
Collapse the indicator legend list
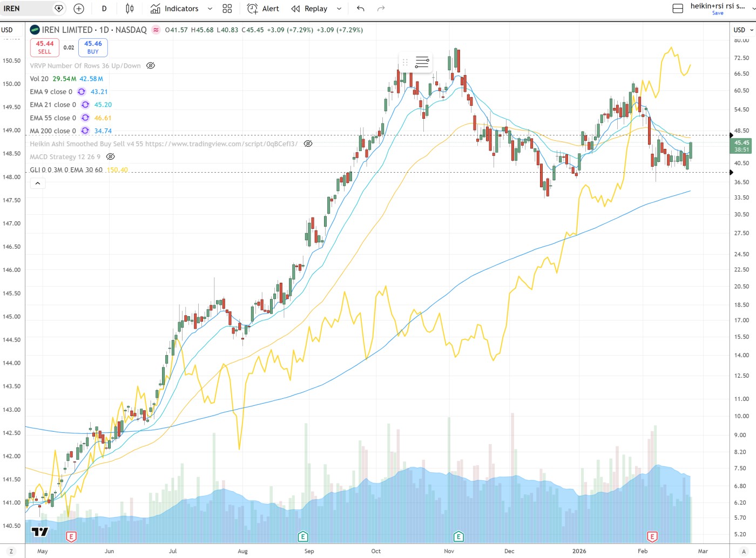38,183
